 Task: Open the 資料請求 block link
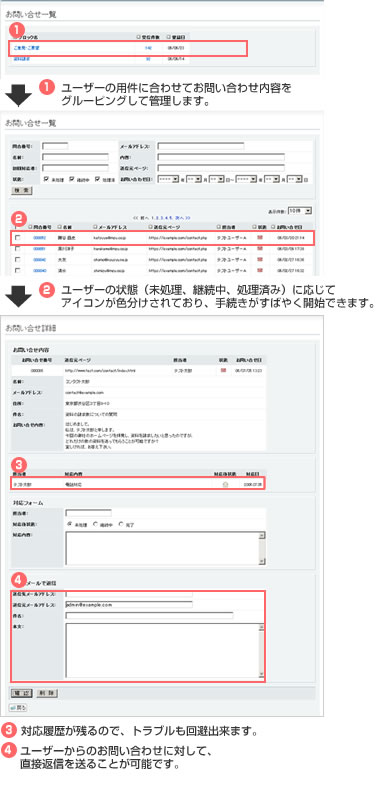pyautogui.click(x=23, y=59)
